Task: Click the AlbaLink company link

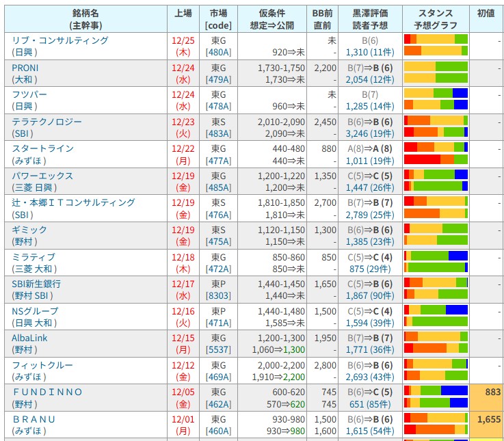Action: pyautogui.click(x=29, y=338)
